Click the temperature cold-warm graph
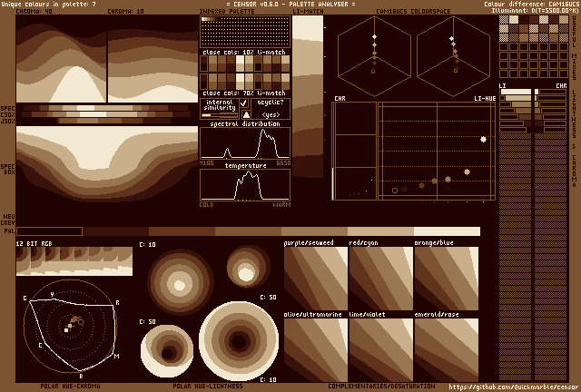Viewport: 581px width, 392px height. pyautogui.click(x=245, y=185)
